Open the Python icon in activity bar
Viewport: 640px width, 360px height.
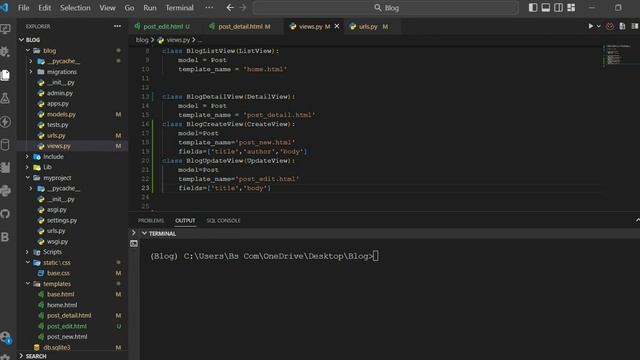pyautogui.click(x=5, y=191)
